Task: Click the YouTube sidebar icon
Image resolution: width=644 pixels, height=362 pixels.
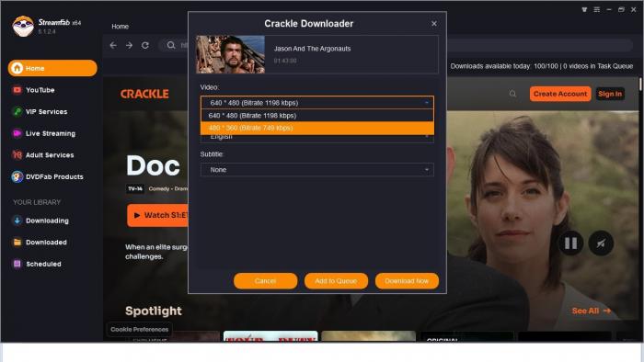Action: click(x=17, y=90)
